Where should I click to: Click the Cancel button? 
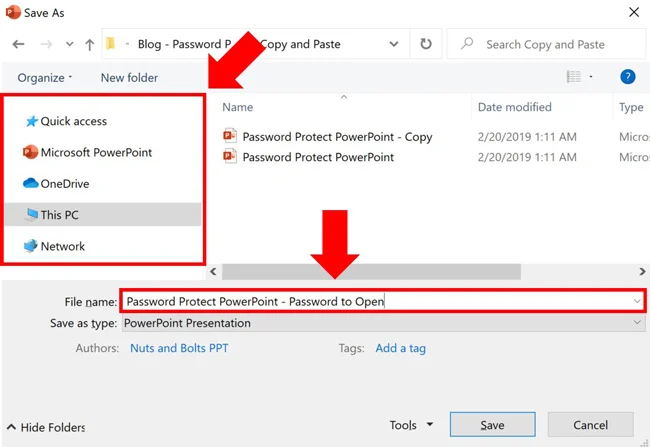click(x=590, y=425)
